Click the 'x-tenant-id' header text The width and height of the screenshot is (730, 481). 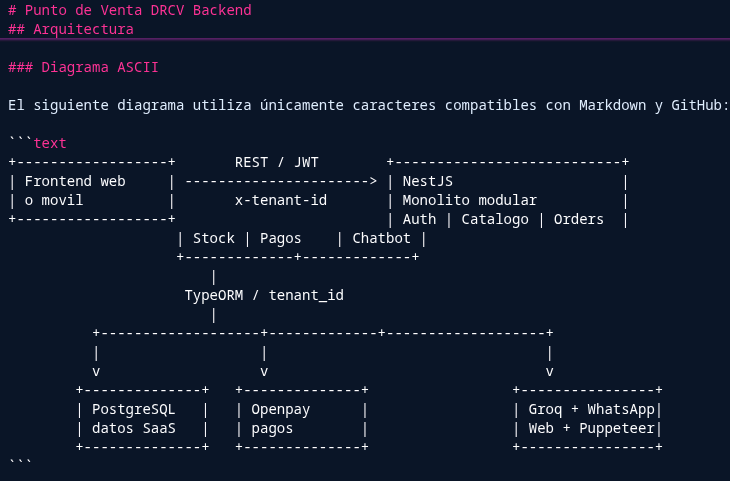pyautogui.click(x=281, y=200)
